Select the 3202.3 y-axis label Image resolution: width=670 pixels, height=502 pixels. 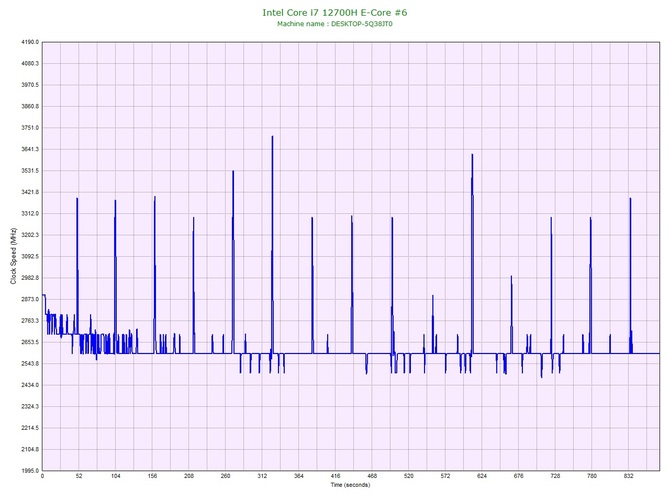pos(30,235)
